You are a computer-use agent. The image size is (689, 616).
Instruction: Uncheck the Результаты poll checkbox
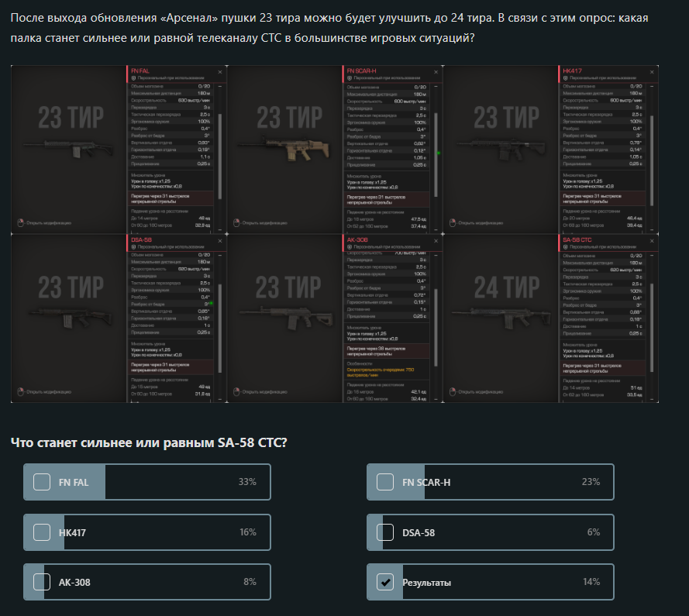(x=385, y=582)
